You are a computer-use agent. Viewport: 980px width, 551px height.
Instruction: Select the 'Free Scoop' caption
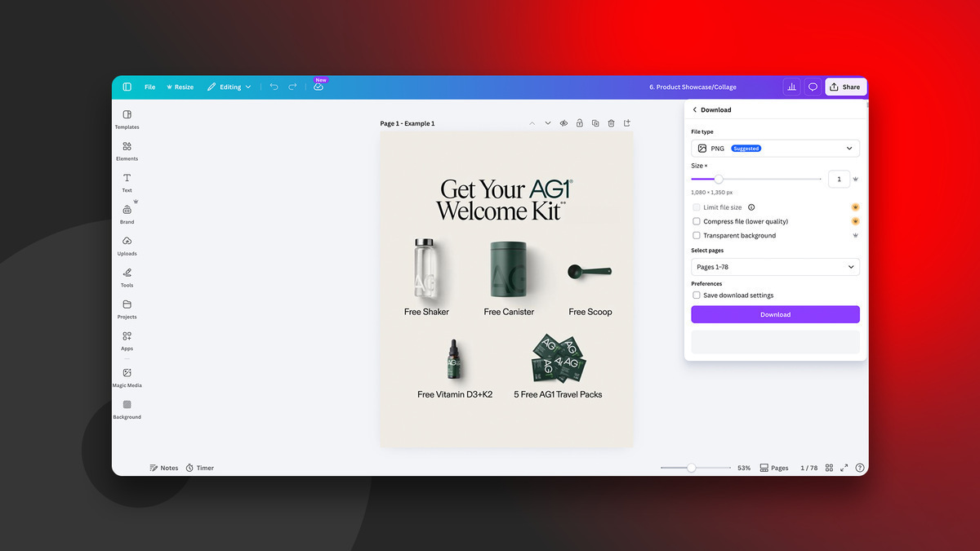[590, 312]
